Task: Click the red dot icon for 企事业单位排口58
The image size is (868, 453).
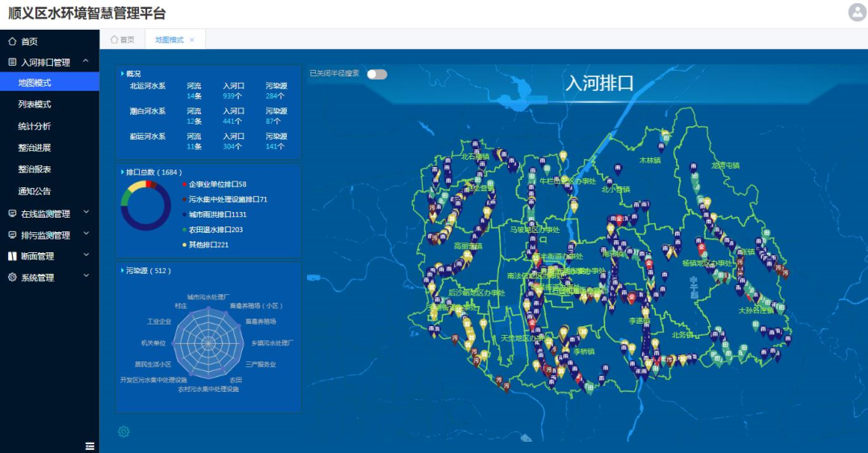Action: tap(185, 185)
